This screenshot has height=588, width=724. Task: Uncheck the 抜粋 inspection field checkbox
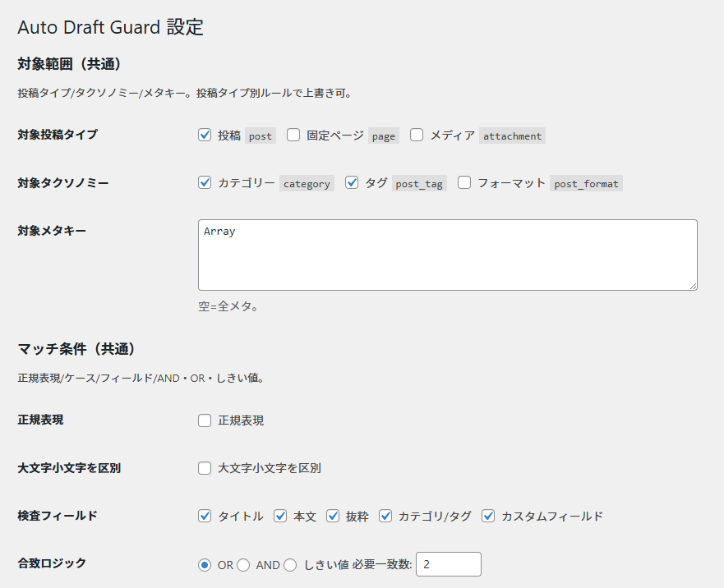click(x=333, y=516)
